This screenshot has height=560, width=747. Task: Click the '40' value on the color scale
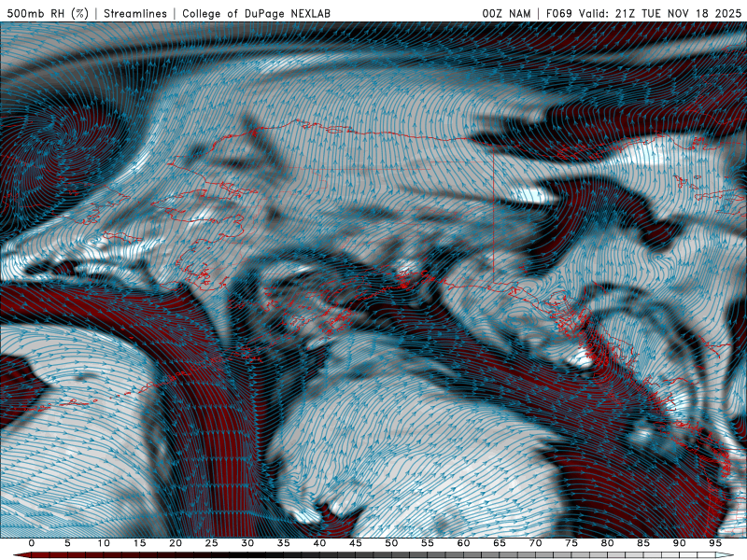point(319,543)
